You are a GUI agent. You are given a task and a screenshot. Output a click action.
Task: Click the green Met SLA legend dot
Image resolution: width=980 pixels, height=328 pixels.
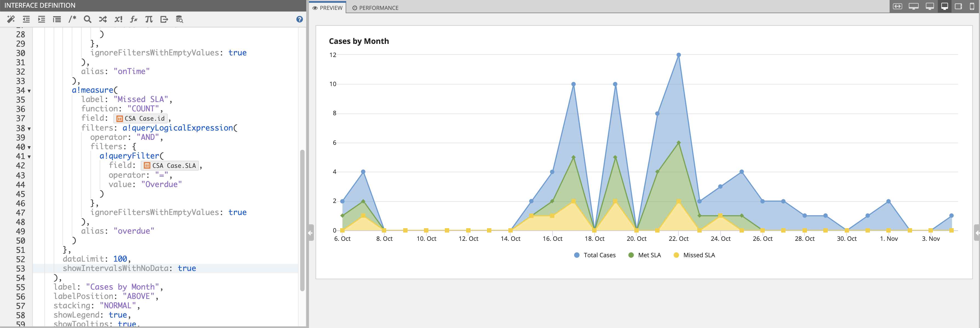(631, 255)
